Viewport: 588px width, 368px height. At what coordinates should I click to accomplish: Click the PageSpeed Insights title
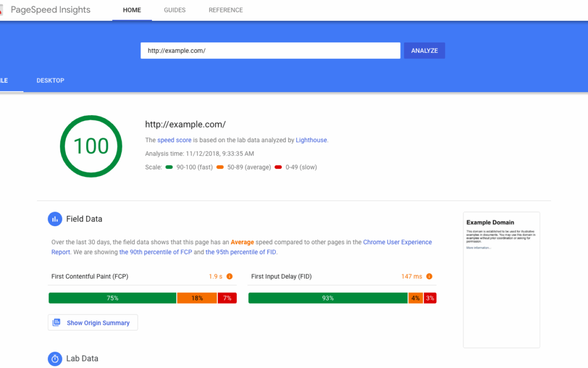(51, 10)
